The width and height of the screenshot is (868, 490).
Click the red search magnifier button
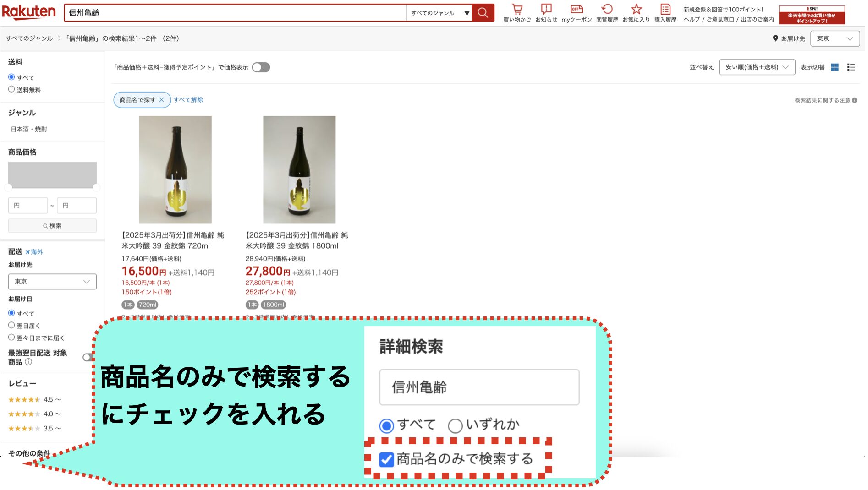[x=483, y=13]
